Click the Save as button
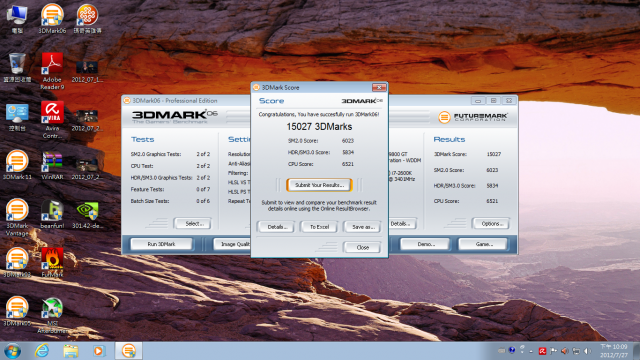Screen dimensions: 640x360 tap(362, 227)
